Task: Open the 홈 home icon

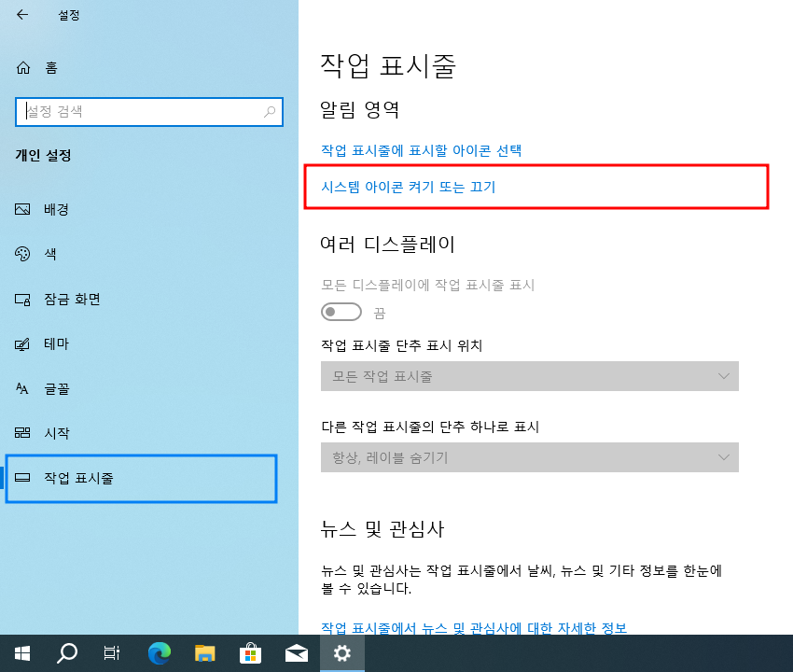Action: pos(23,68)
